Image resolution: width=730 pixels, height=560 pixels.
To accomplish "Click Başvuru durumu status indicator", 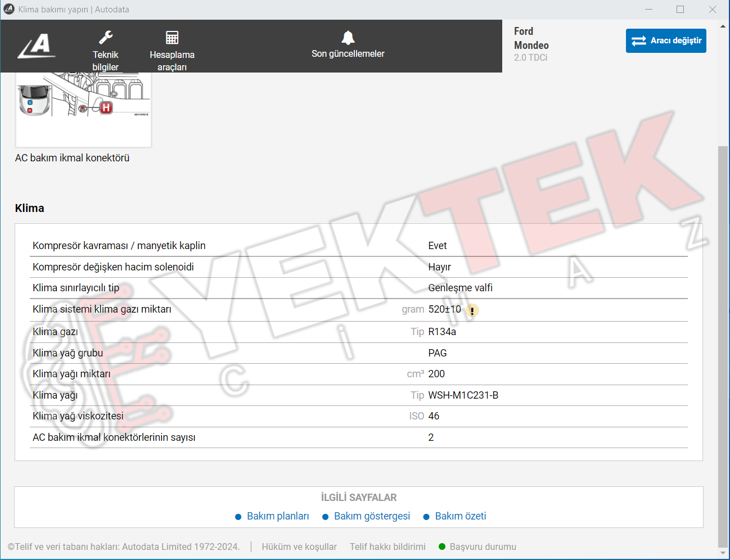I will tap(477, 547).
